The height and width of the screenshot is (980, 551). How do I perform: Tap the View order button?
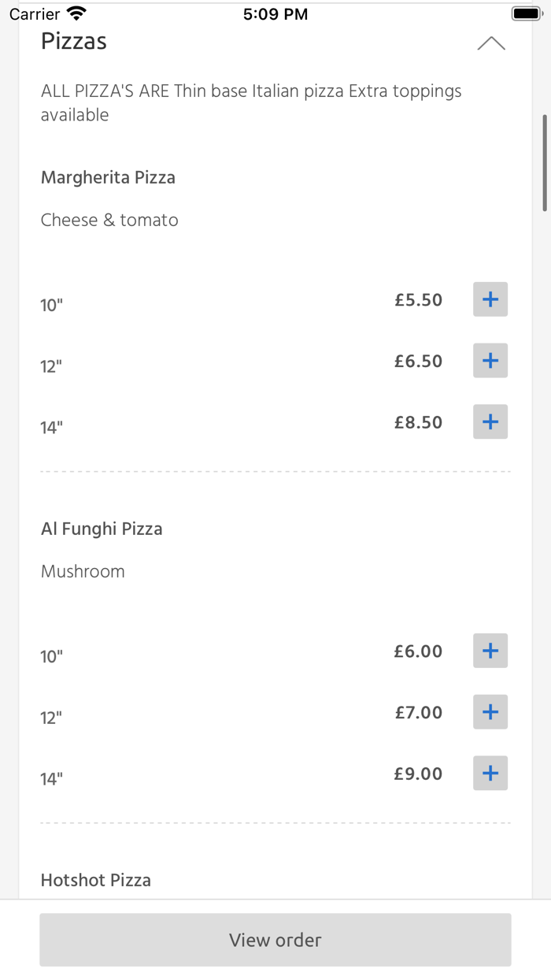coord(275,940)
